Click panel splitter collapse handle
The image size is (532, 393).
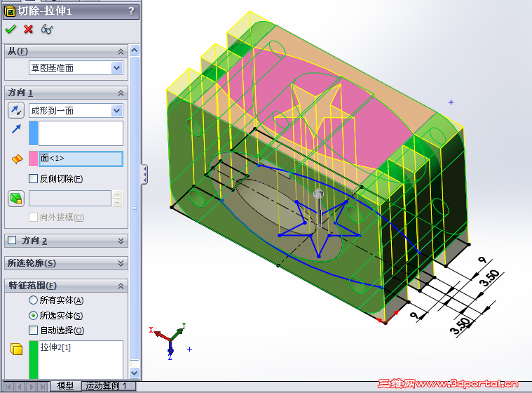click(144, 175)
